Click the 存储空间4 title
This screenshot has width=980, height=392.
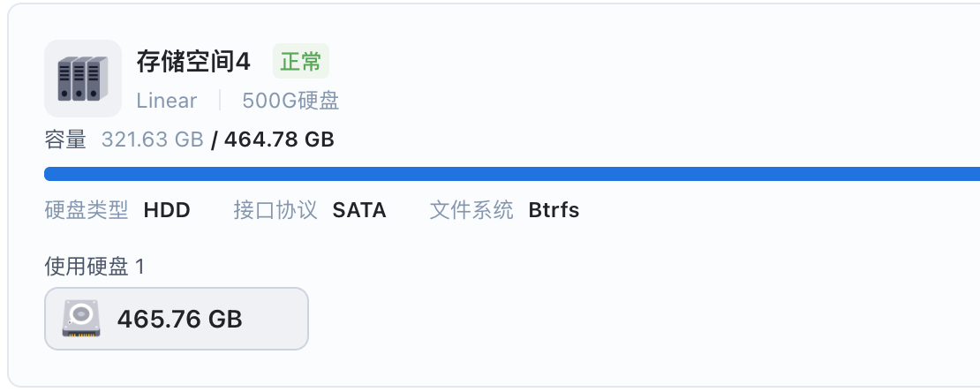[x=193, y=62]
